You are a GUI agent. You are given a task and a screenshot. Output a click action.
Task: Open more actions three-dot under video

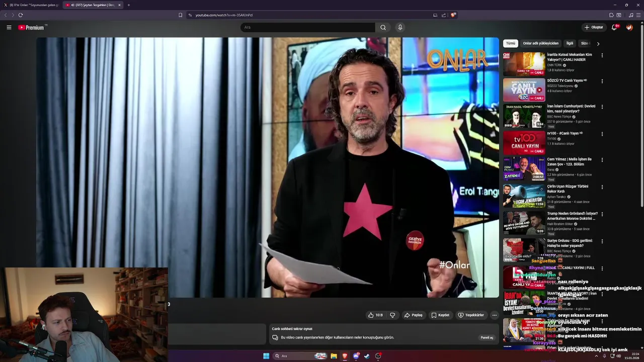pyautogui.click(x=494, y=315)
